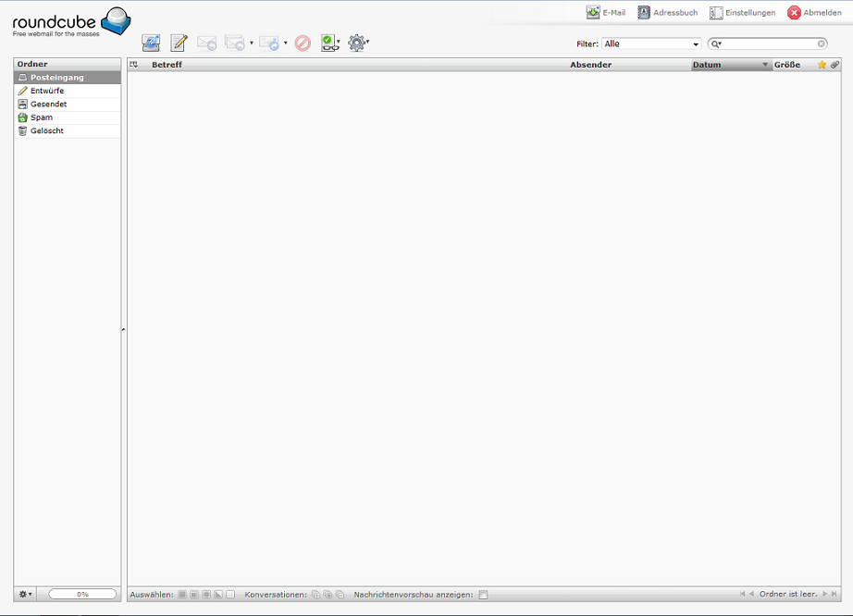Select the Posteingang folder
The height and width of the screenshot is (616, 853).
pyautogui.click(x=68, y=77)
